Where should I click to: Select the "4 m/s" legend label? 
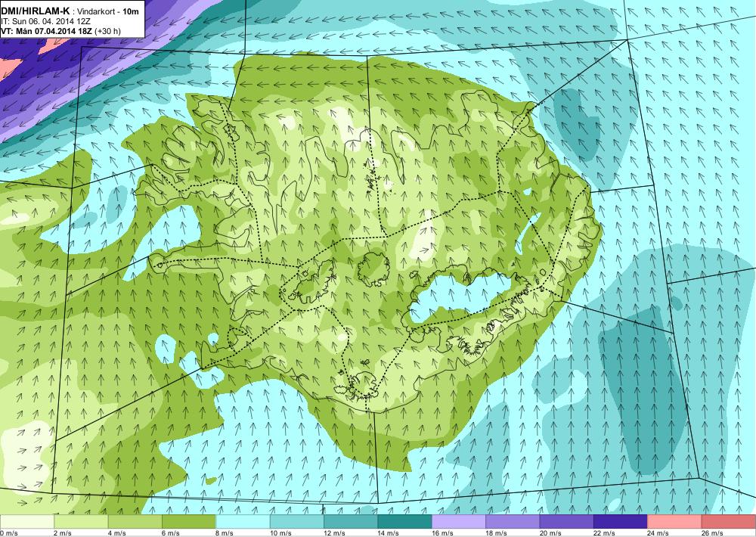tap(117, 533)
